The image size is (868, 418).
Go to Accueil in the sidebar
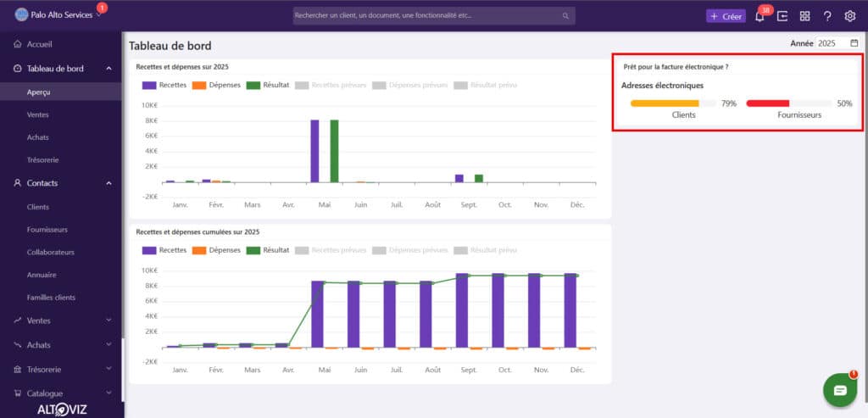[x=42, y=44]
